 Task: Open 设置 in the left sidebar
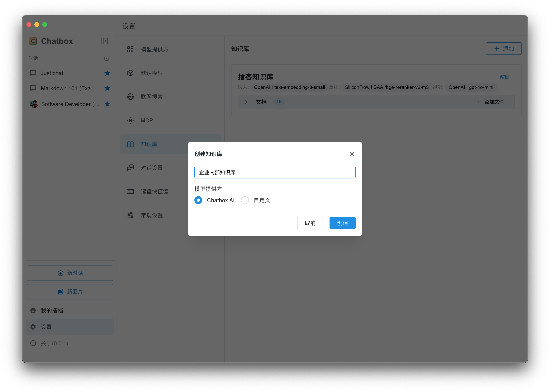[70, 327]
